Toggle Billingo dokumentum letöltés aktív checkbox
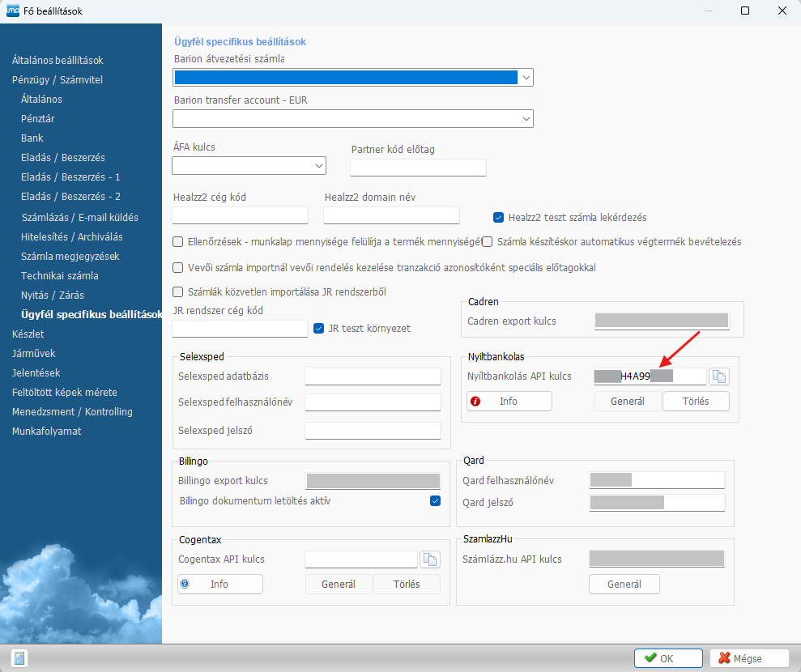Image resolution: width=801 pixels, height=672 pixels. [436, 501]
